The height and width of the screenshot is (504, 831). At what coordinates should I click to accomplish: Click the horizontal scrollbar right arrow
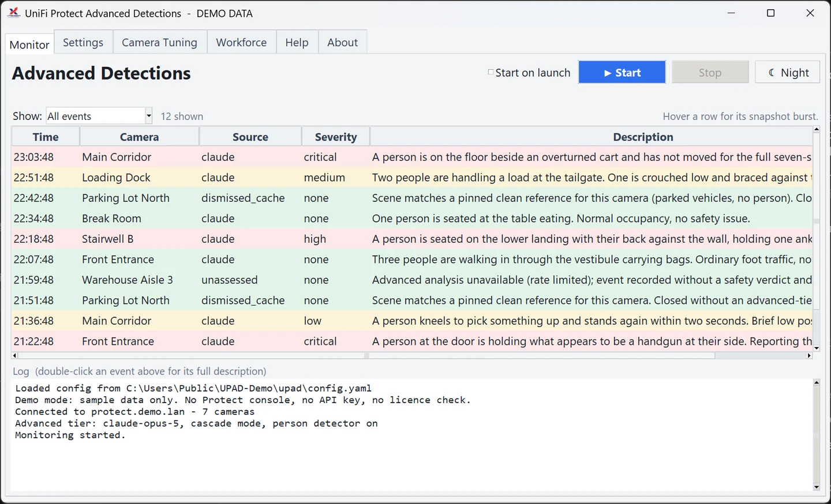coord(809,356)
